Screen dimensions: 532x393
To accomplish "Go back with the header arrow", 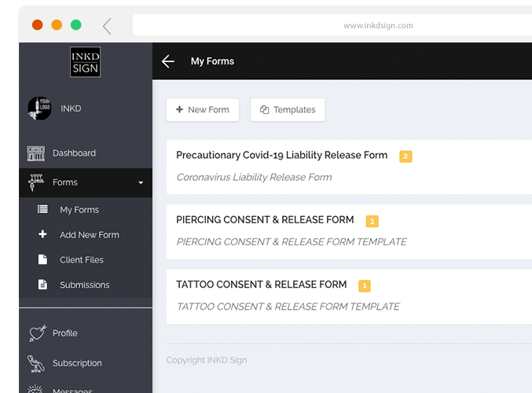I will [167, 61].
